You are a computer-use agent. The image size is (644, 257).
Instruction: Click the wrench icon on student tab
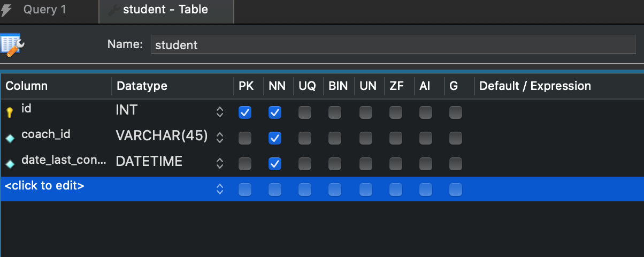point(113,10)
